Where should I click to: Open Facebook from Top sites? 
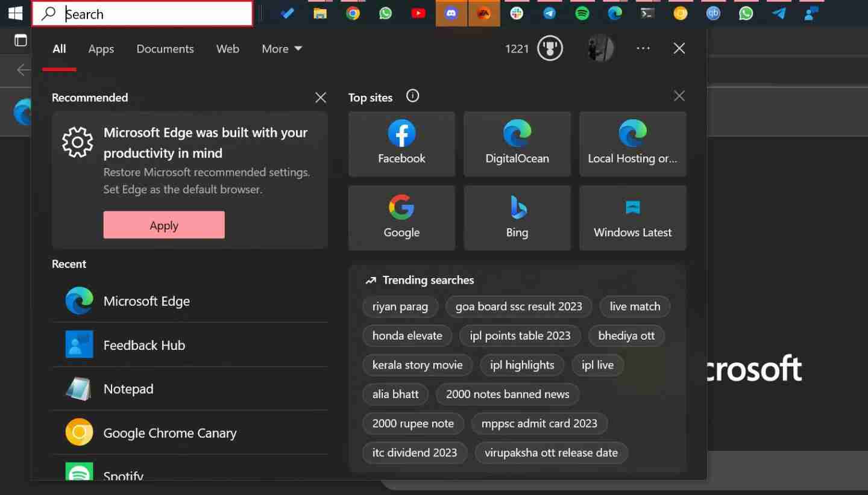point(401,143)
